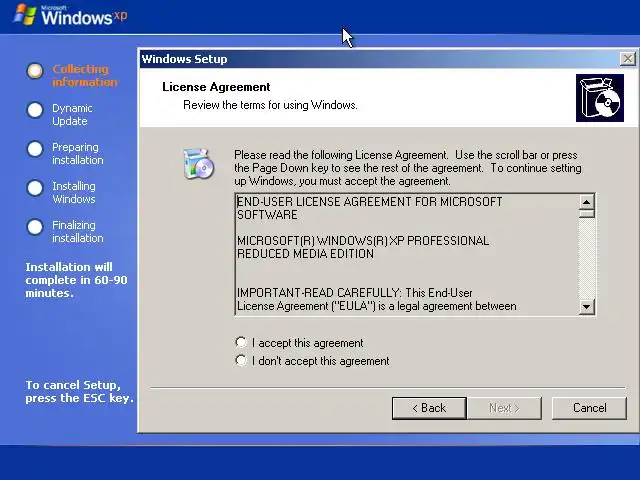Click the license agreement scrollbar thumb
Image resolution: width=640 pixels, height=480 pixels.
pyautogui.click(x=587, y=213)
